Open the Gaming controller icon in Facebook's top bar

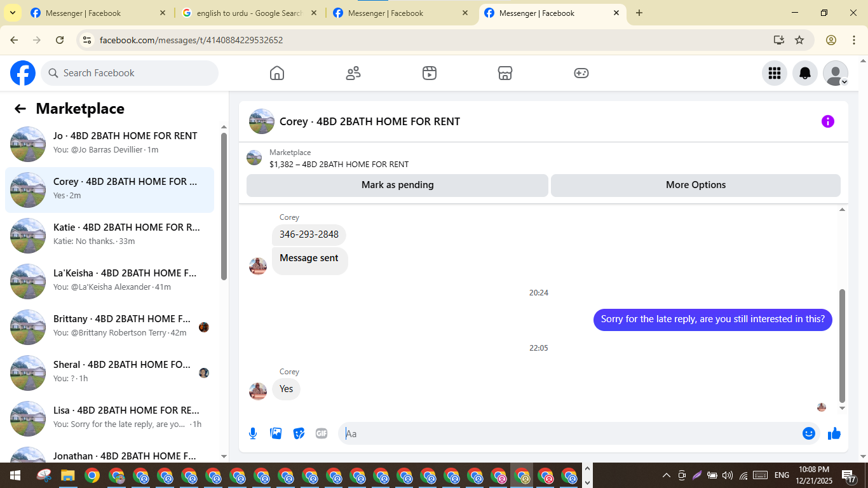tap(581, 73)
